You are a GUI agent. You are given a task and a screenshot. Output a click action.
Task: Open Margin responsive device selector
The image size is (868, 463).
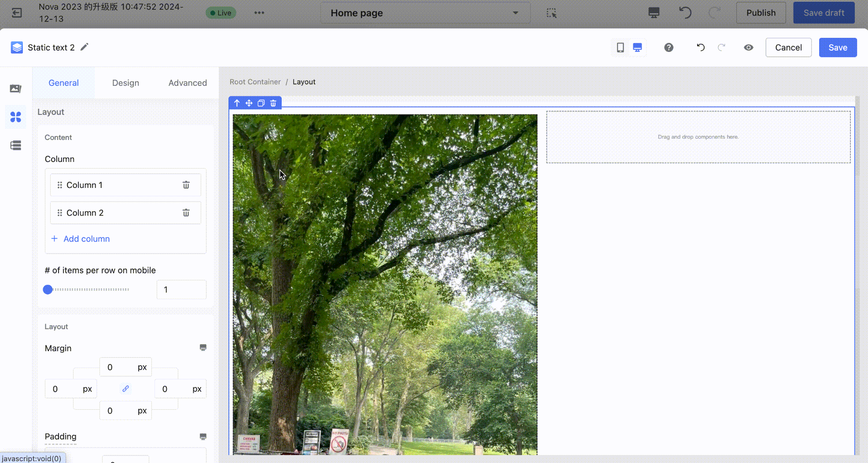click(x=203, y=348)
